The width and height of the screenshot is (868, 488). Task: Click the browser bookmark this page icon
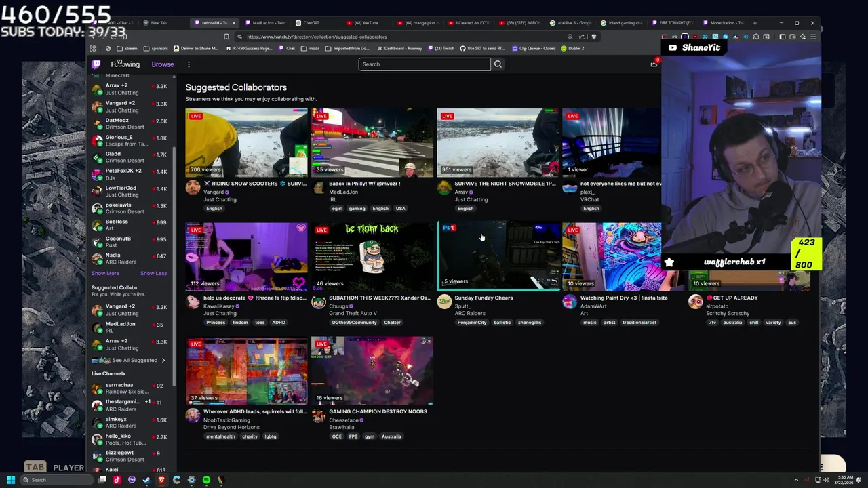click(x=226, y=37)
